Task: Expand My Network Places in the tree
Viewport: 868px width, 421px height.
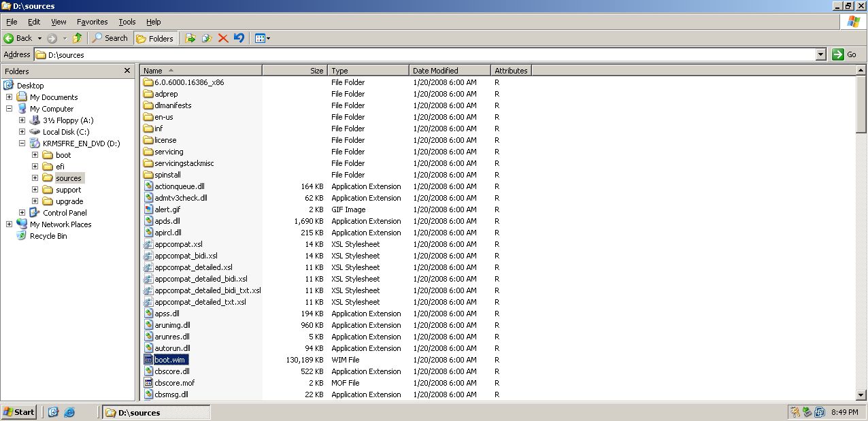Action: tap(10, 224)
